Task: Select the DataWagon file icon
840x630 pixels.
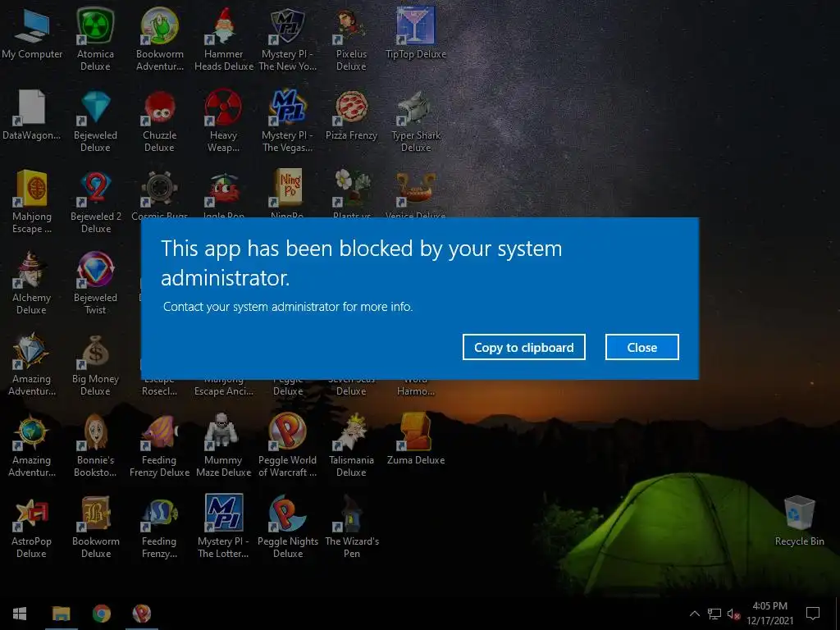Action: [x=32, y=115]
